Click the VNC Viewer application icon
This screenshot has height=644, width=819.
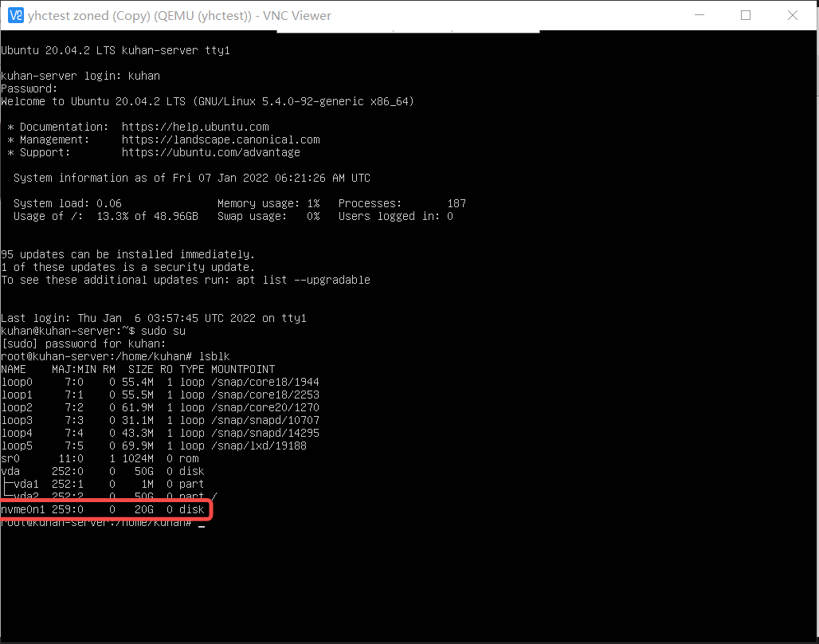tap(16, 15)
